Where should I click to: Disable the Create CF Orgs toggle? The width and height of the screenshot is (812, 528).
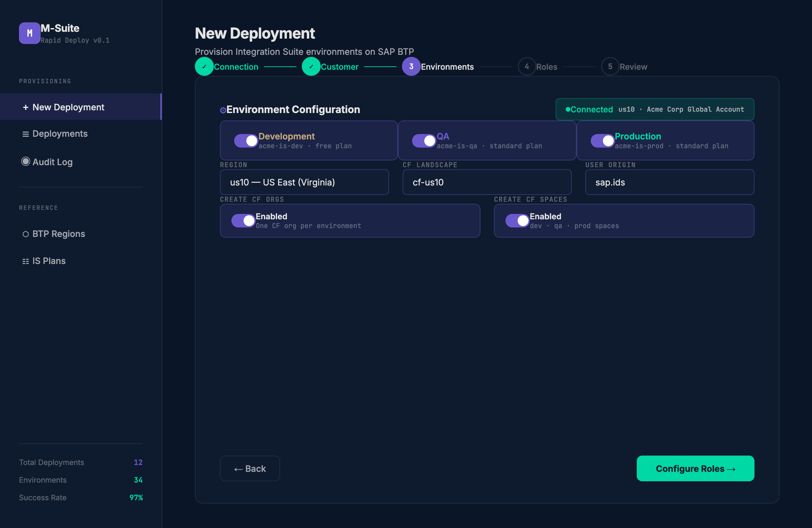(x=243, y=221)
